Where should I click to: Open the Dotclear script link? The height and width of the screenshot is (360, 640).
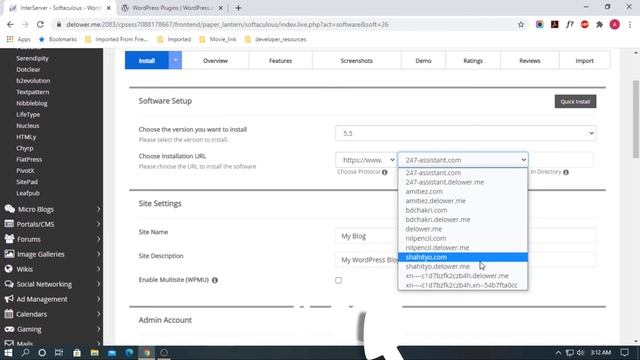pyautogui.click(x=28, y=69)
